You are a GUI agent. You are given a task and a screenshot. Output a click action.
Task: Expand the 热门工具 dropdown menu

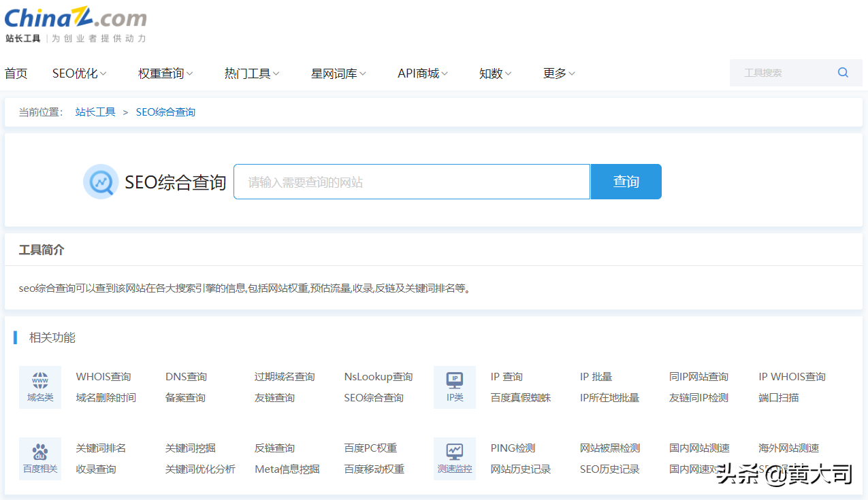tap(252, 73)
